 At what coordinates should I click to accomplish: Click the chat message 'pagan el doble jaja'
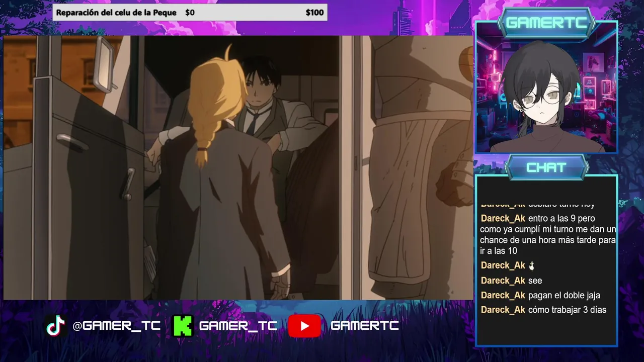pos(564,295)
